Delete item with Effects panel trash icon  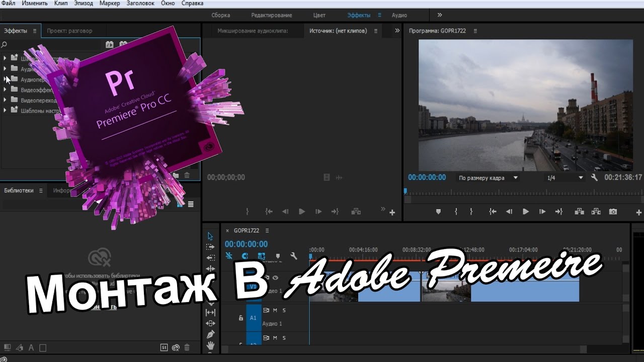click(187, 175)
